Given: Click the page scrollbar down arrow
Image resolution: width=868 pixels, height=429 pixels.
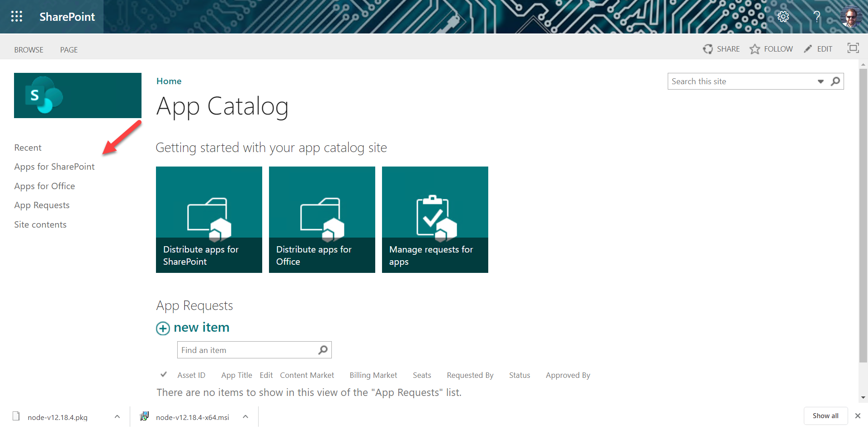Looking at the screenshot, I should [863, 398].
